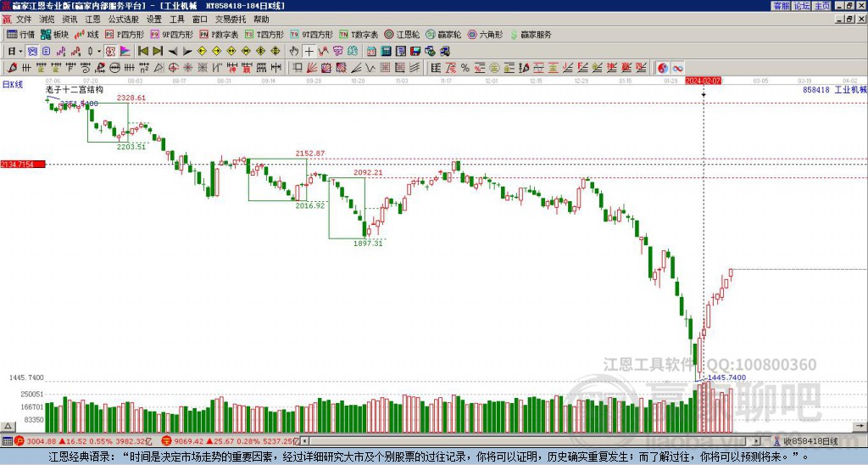Select the hand pan tool
This screenshot has width=868, height=465.
294,52
